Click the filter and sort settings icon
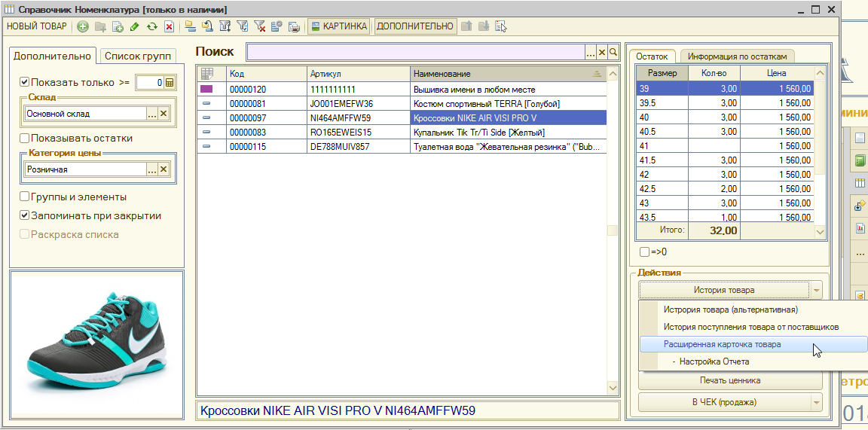Image resolution: width=868 pixels, height=430 pixels. pos(225,26)
